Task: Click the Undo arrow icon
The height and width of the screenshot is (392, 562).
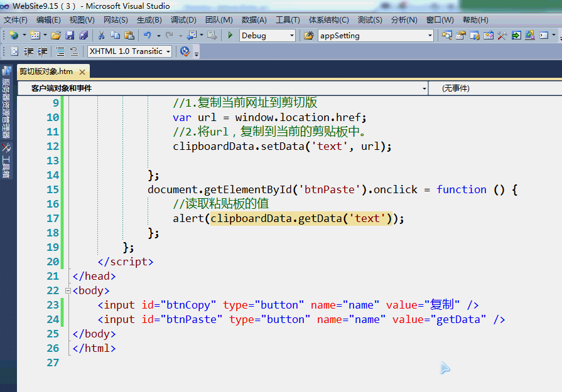Action: [147, 36]
